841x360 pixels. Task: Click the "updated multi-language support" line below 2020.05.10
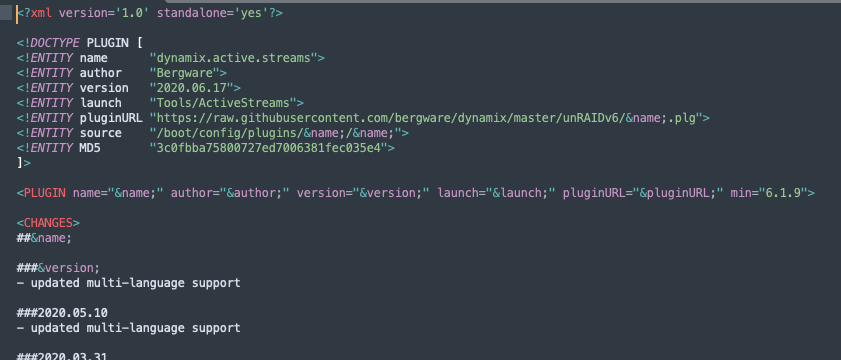[129, 328]
